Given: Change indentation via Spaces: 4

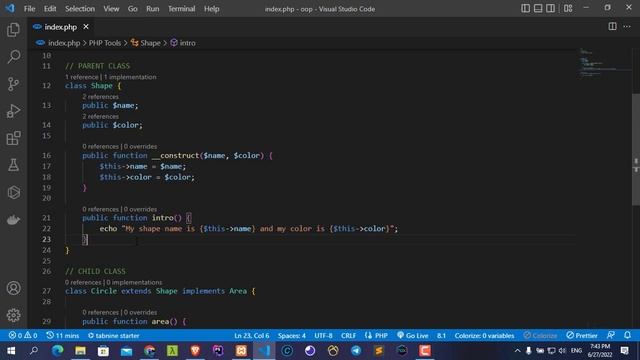Looking at the screenshot, I should click(x=291, y=336).
